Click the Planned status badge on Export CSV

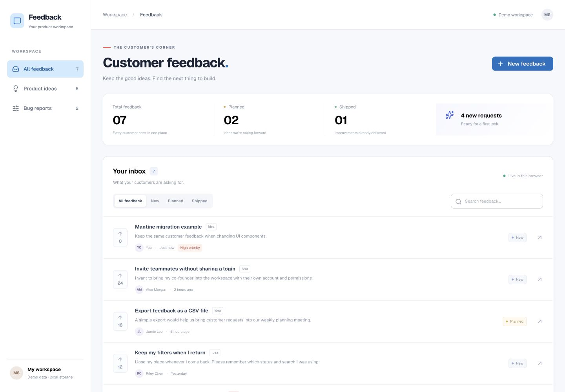[x=514, y=321]
